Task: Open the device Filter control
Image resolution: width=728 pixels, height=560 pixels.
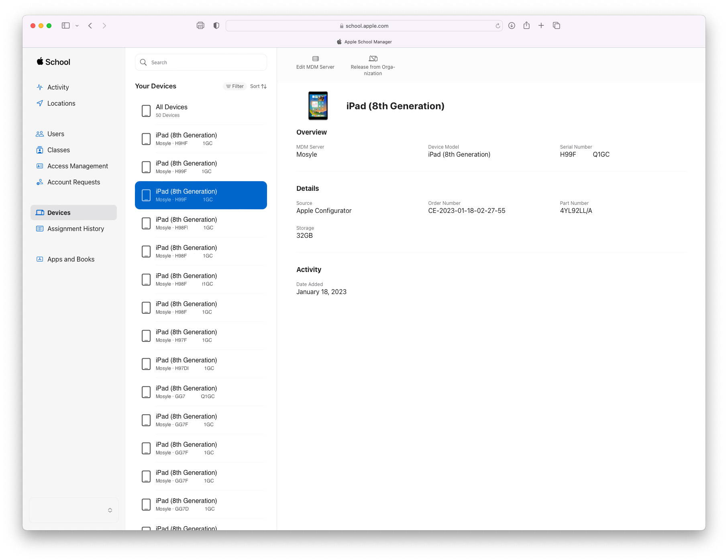Action: (235, 86)
